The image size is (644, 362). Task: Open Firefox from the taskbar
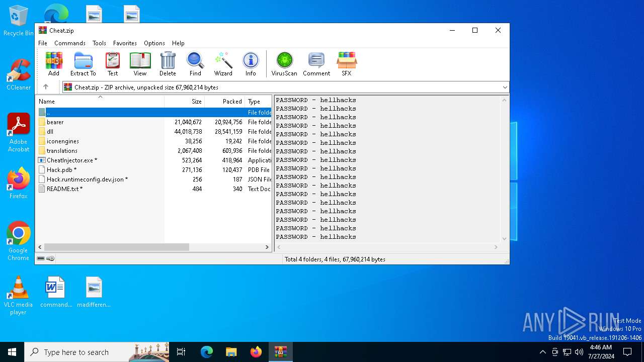click(256, 352)
